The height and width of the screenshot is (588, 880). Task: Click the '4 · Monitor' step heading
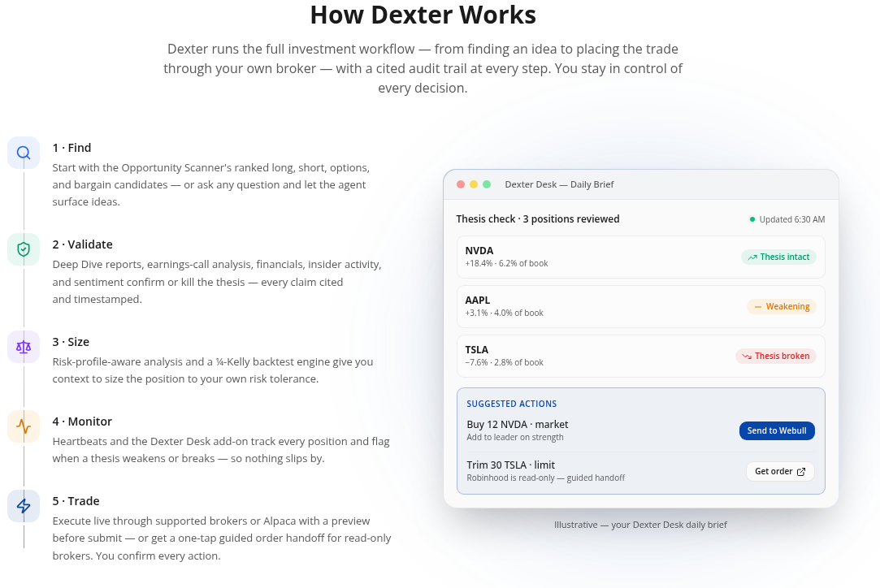coord(82,422)
